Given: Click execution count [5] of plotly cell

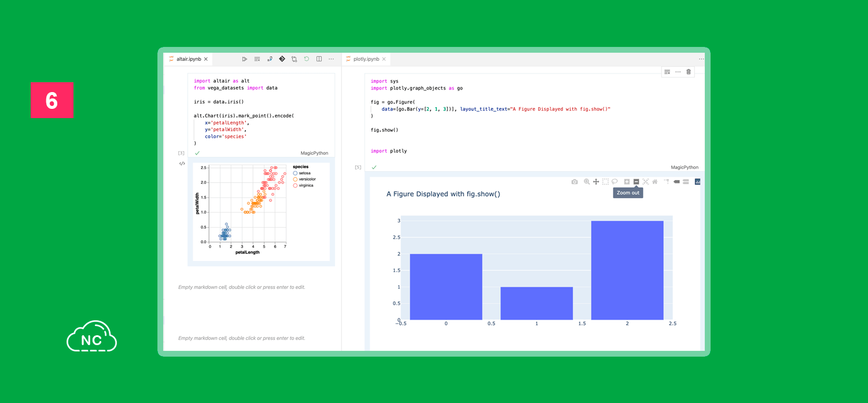Looking at the screenshot, I should [x=358, y=167].
